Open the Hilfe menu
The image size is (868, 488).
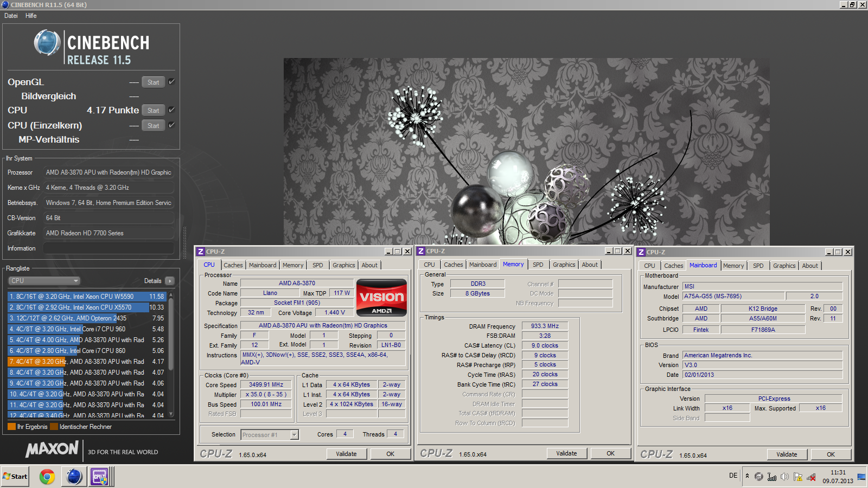(31, 16)
